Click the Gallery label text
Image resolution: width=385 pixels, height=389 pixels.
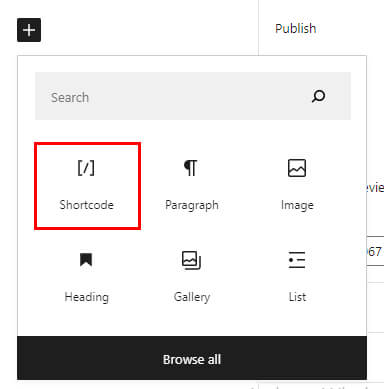pyautogui.click(x=192, y=297)
